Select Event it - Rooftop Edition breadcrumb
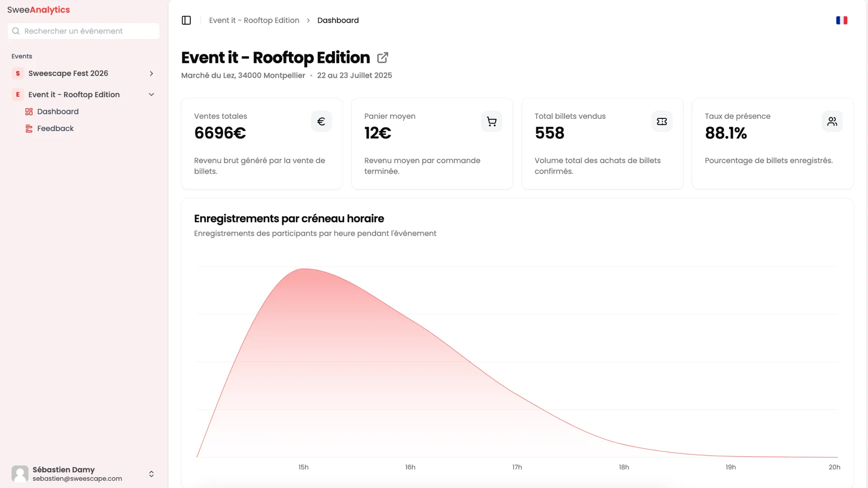 [254, 20]
